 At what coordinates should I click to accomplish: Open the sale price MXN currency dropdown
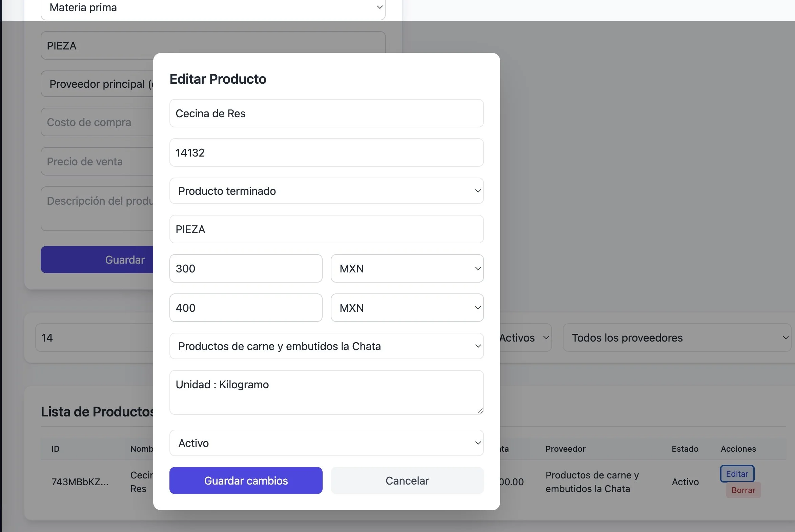(x=407, y=308)
